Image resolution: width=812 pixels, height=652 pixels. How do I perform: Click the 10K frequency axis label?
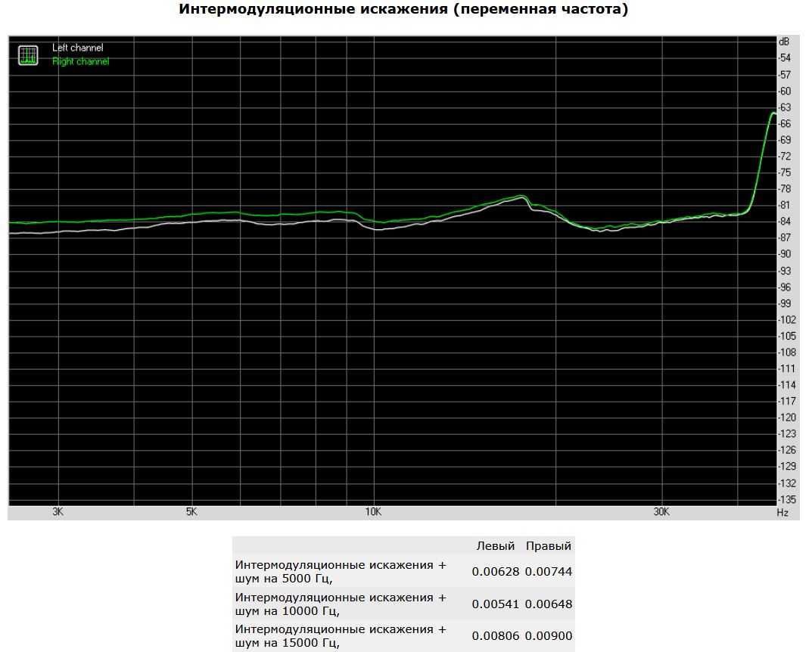coord(373,512)
